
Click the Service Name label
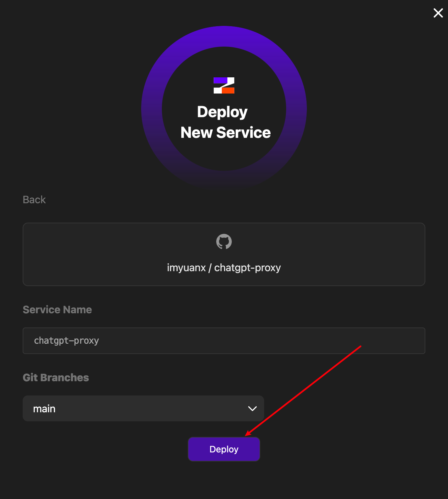click(x=57, y=310)
